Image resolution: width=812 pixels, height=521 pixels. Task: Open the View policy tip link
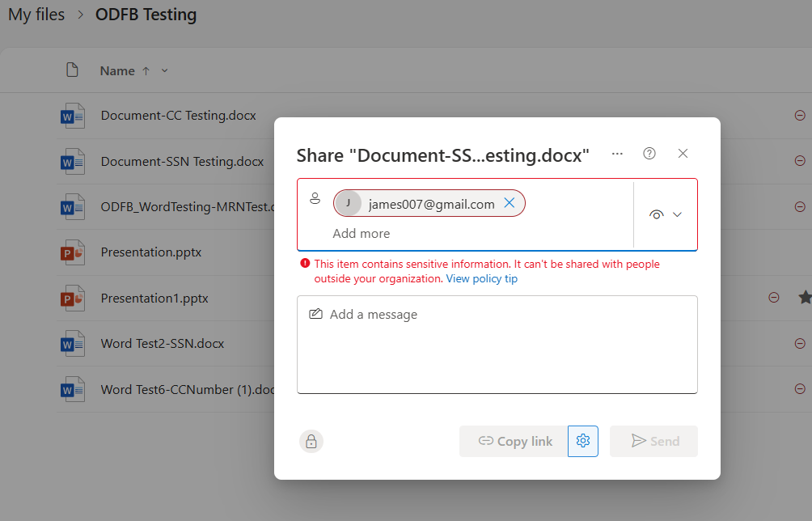pyautogui.click(x=481, y=278)
